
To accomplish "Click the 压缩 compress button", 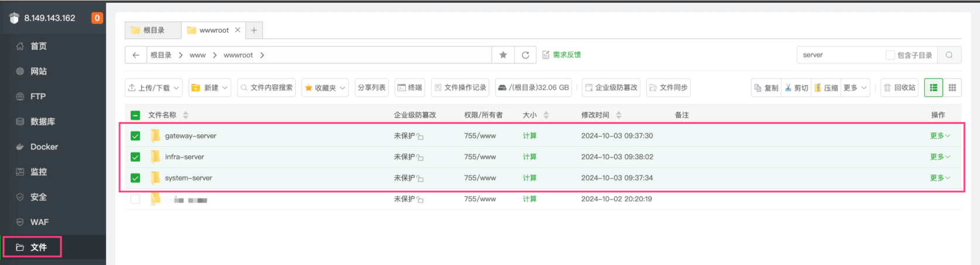I will 825,87.
